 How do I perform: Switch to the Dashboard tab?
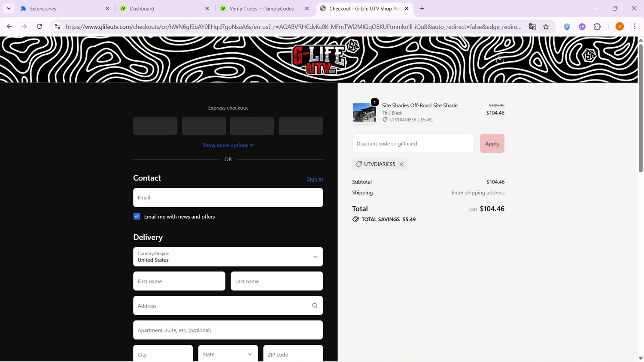tap(164, 9)
